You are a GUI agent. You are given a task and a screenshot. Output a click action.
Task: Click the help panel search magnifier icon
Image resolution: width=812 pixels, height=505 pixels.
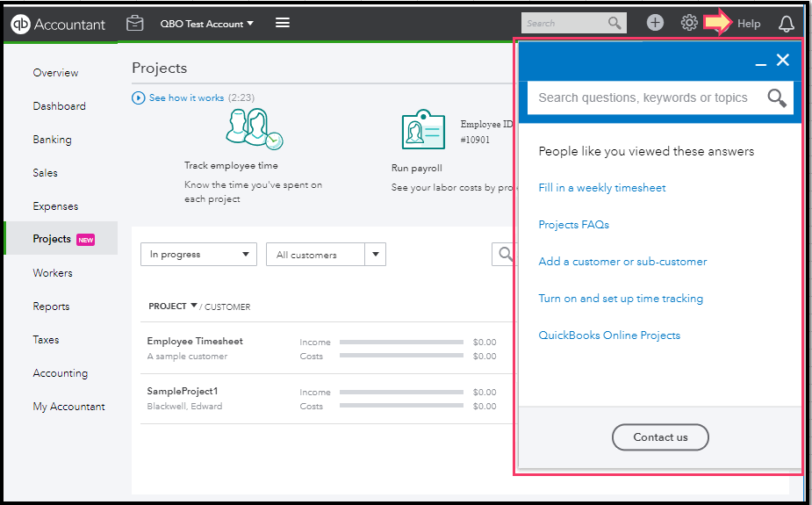coord(777,97)
